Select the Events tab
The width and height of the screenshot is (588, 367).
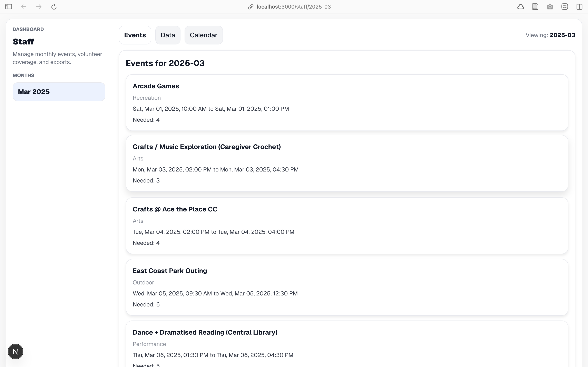(135, 35)
